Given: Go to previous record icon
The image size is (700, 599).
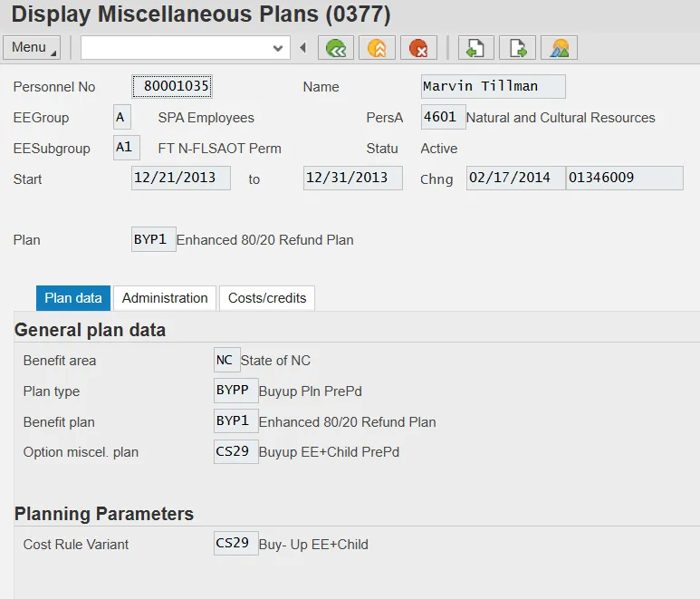Looking at the screenshot, I should coord(476,48).
